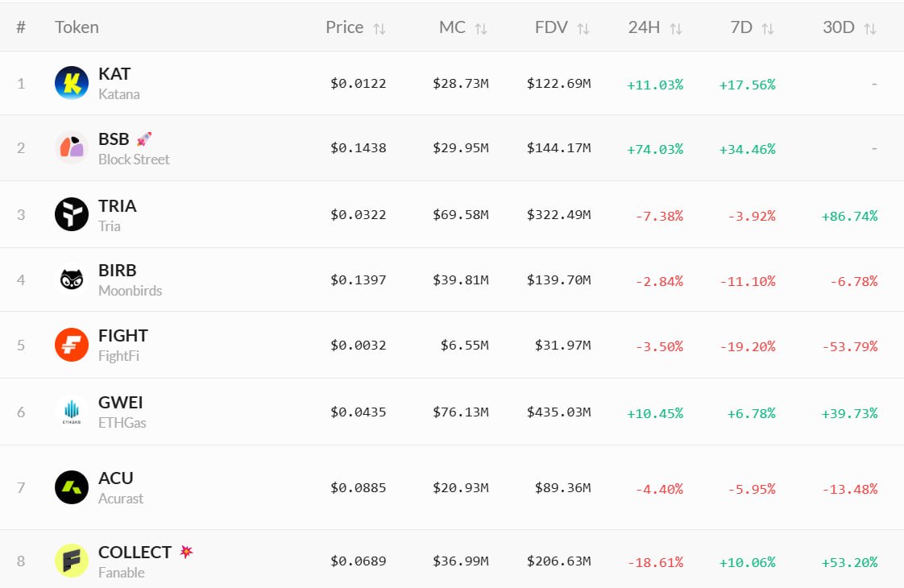The image size is (904, 588).
Task: Click the Katana KAT token logo
Action: tap(72, 83)
